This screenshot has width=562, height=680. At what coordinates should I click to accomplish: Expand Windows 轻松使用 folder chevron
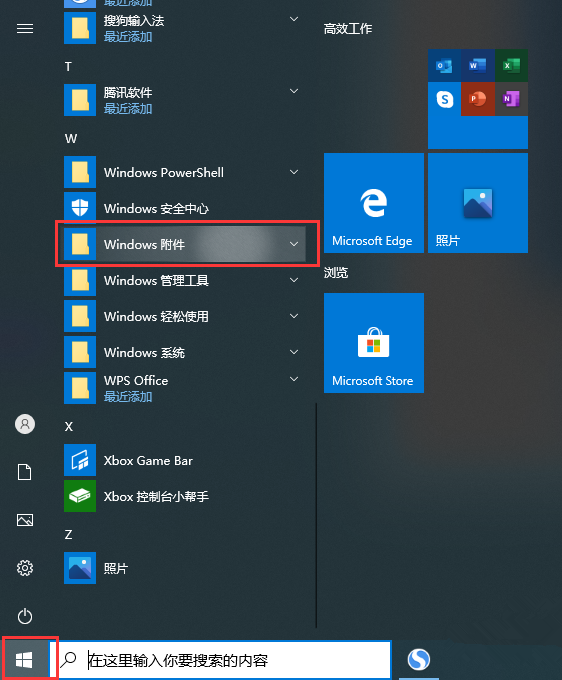(294, 316)
